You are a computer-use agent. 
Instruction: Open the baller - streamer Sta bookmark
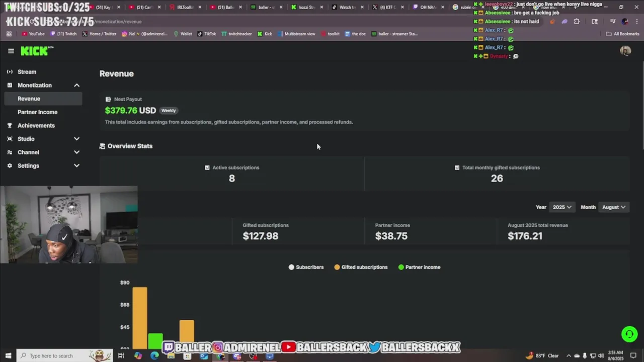pyautogui.click(x=394, y=34)
